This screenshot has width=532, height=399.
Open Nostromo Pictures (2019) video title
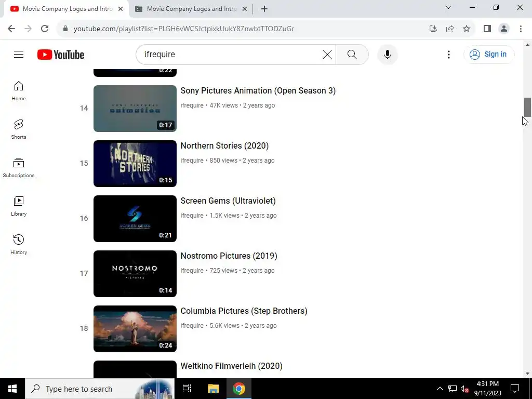tap(229, 256)
